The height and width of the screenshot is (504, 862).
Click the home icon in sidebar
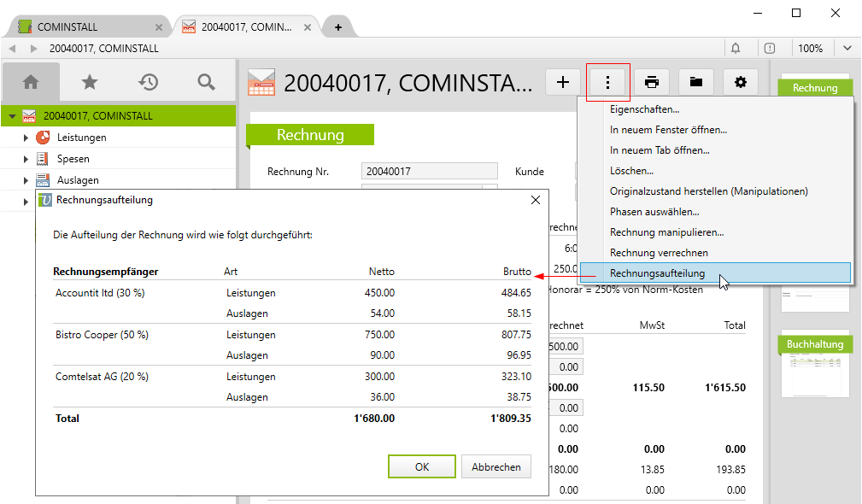32,82
